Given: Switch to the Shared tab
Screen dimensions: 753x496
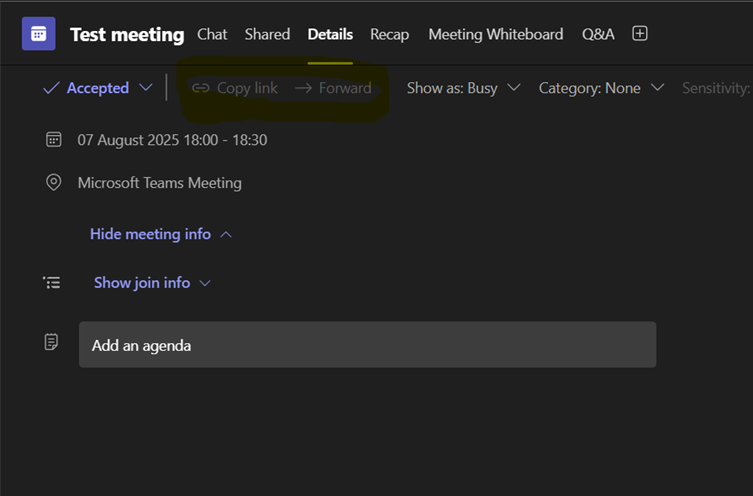Looking at the screenshot, I should (267, 34).
